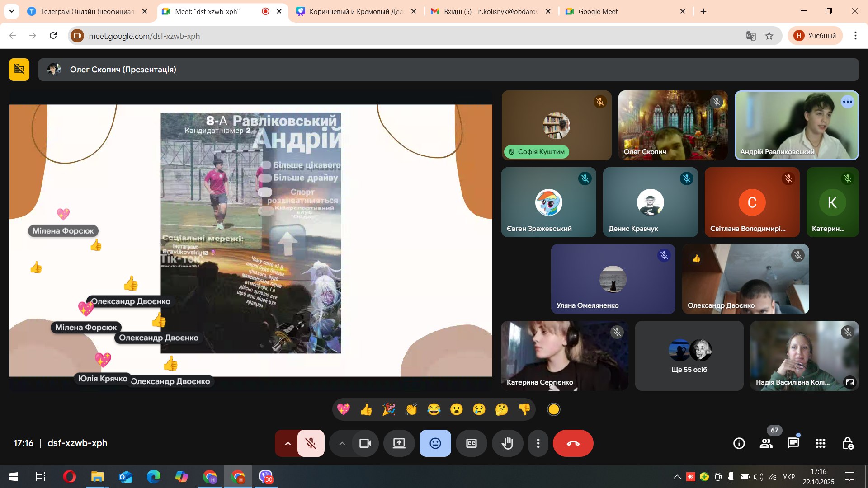The height and width of the screenshot is (488, 868).
Task: Click the 'Ще 55 осіб' tile
Action: (689, 356)
